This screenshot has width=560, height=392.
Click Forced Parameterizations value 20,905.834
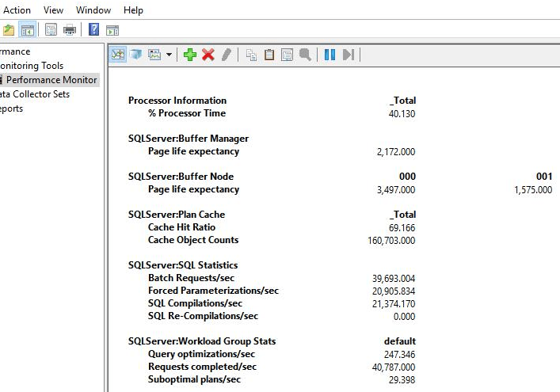coord(394,291)
